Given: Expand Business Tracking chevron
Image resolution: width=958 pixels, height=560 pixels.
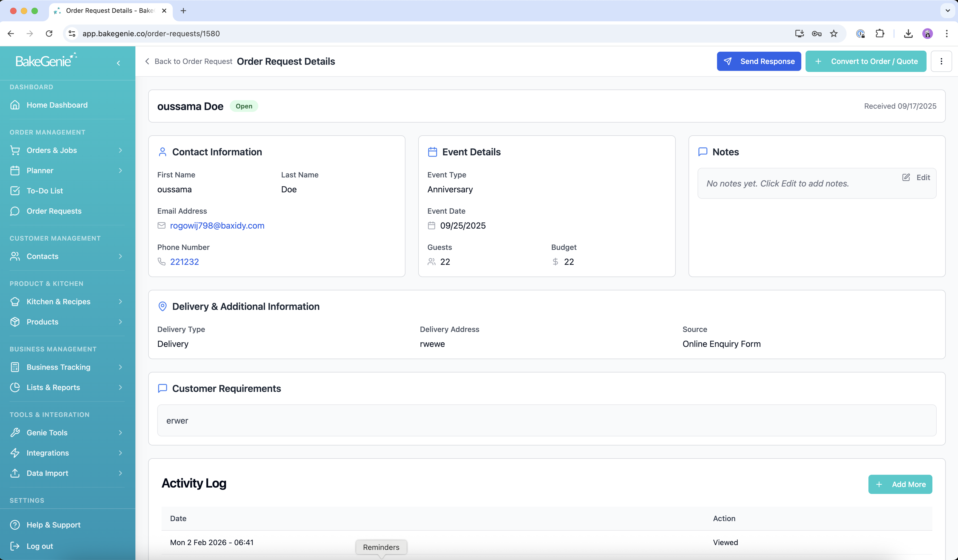Looking at the screenshot, I should tap(120, 367).
